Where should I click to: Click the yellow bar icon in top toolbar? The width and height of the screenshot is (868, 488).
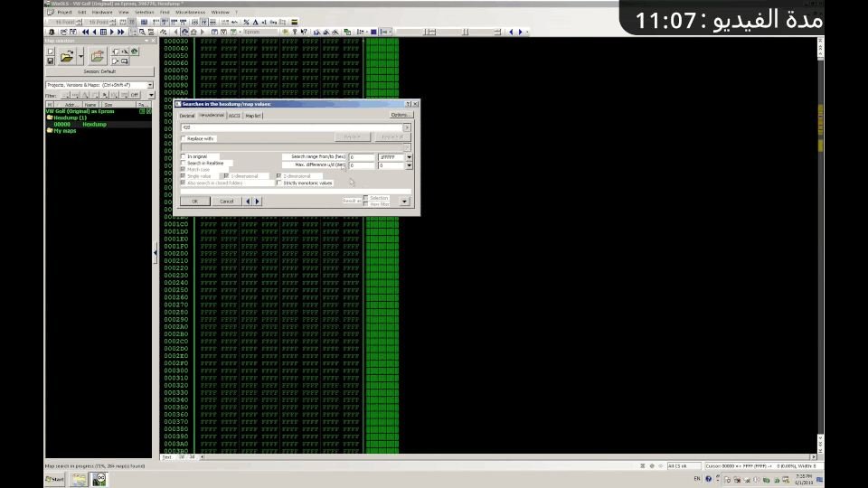point(295,22)
